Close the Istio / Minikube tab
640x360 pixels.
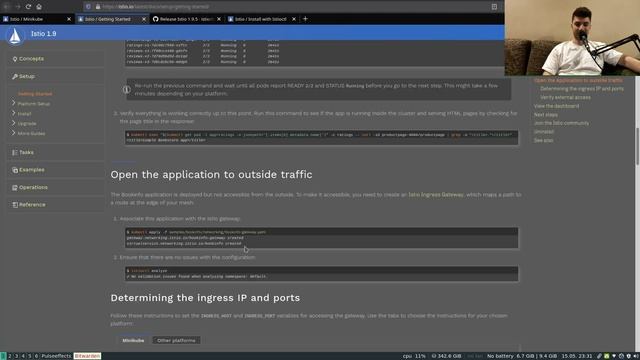pyautogui.click(x=69, y=19)
